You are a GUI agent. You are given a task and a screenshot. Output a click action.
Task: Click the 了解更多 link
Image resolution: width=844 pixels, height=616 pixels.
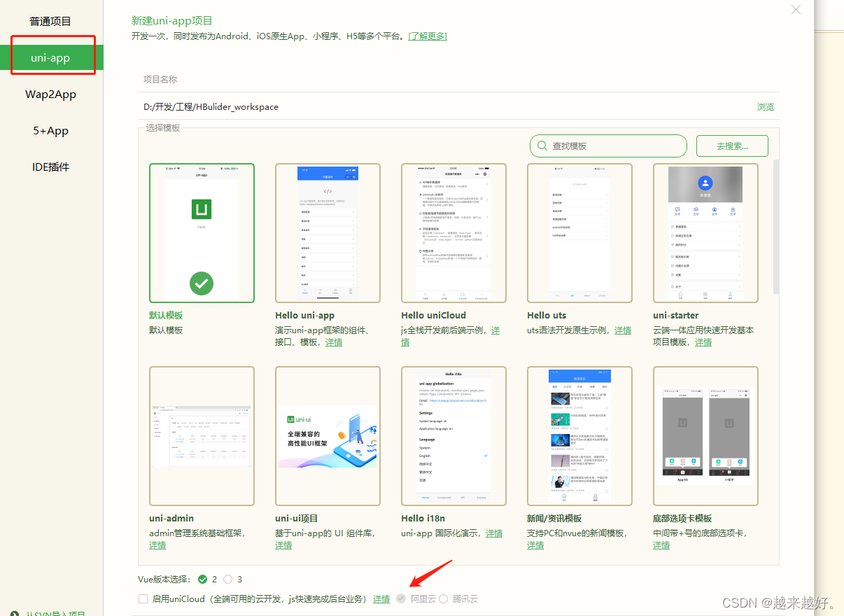click(428, 36)
